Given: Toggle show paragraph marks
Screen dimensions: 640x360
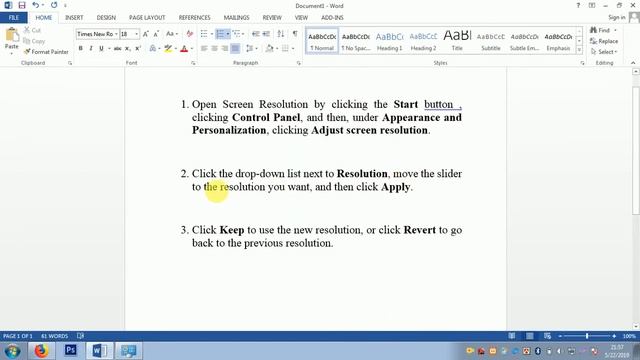Looking at the screenshot, I should tap(295, 34).
